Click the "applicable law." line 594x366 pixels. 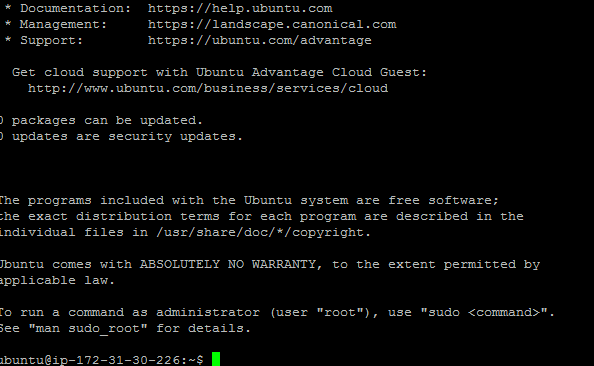pos(57,280)
